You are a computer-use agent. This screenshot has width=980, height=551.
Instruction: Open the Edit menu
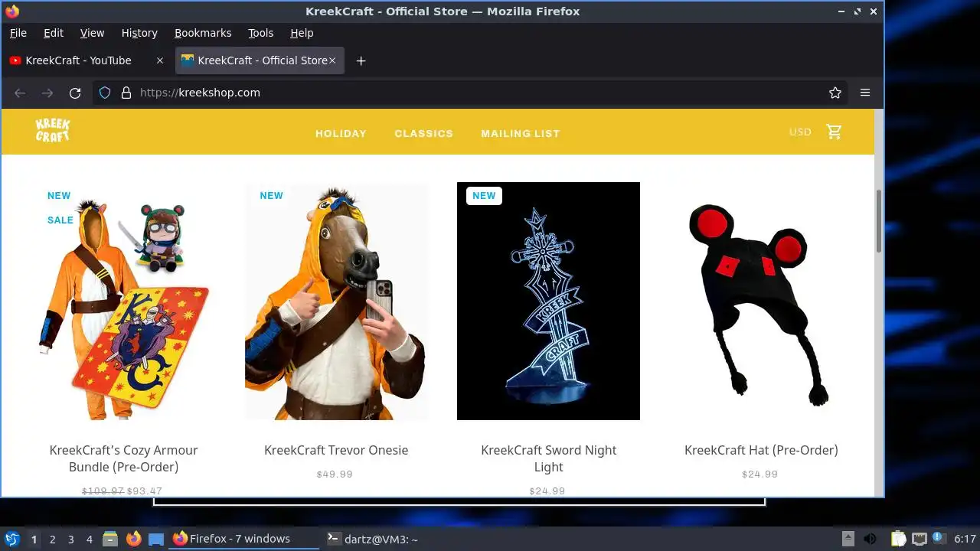tap(54, 33)
